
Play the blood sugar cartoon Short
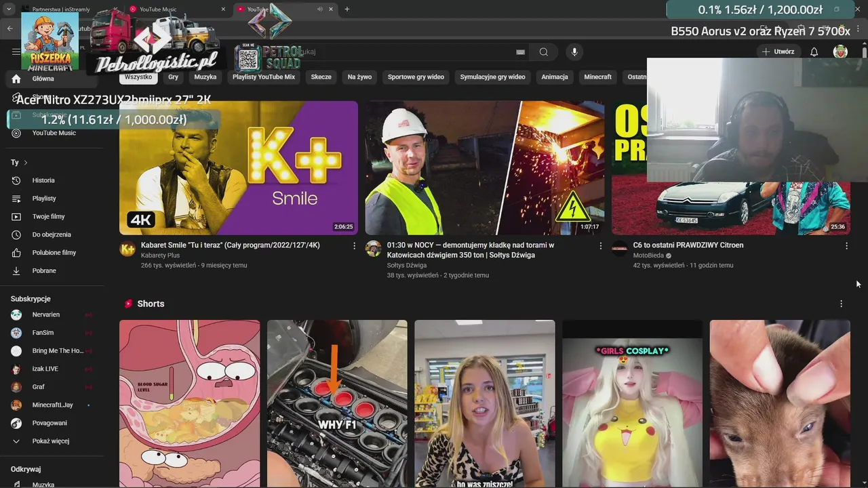189,404
